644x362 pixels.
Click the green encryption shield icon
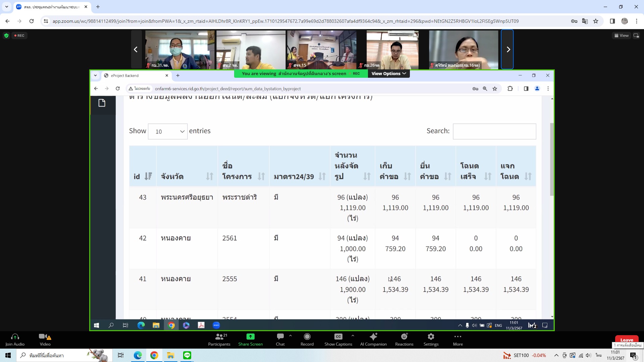(x=6, y=36)
